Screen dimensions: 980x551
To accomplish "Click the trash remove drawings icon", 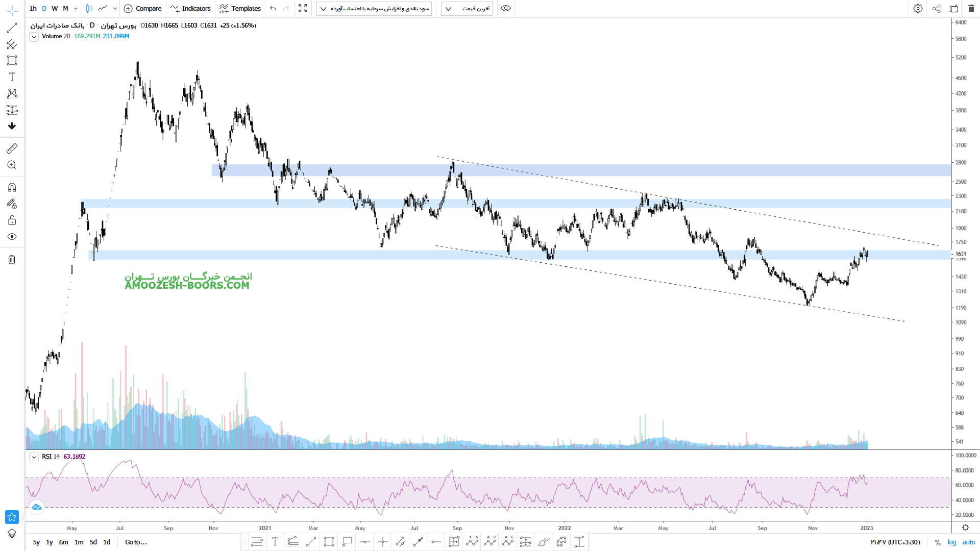I will [x=12, y=260].
